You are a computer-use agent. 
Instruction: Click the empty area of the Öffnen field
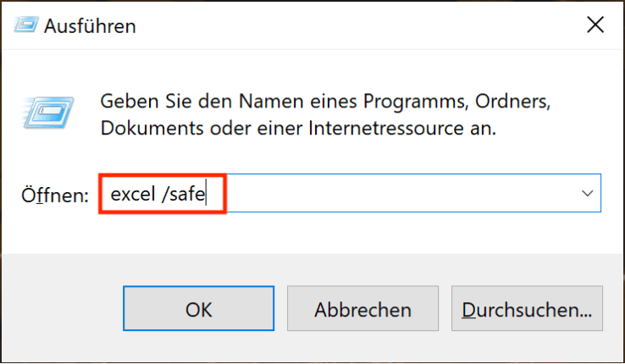398,194
